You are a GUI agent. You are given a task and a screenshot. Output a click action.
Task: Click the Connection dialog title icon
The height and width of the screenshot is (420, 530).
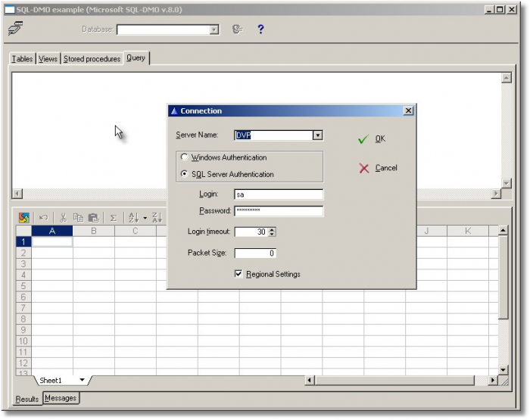(x=174, y=111)
